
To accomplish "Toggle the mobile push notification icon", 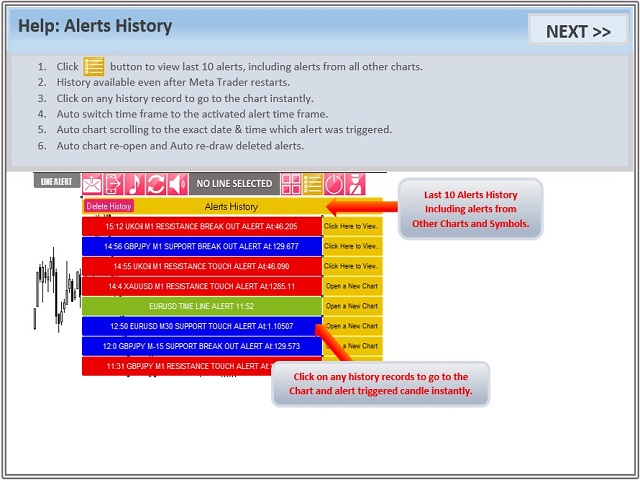I will 113,184.
